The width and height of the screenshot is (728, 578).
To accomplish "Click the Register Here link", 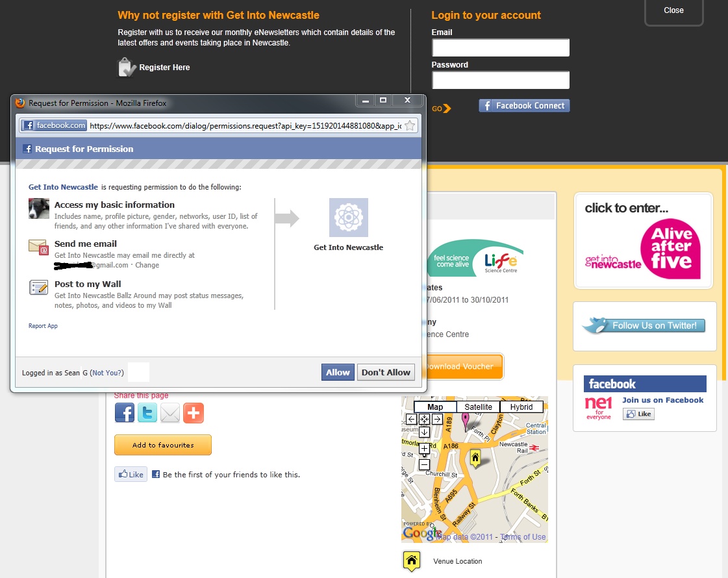I will pyautogui.click(x=164, y=68).
